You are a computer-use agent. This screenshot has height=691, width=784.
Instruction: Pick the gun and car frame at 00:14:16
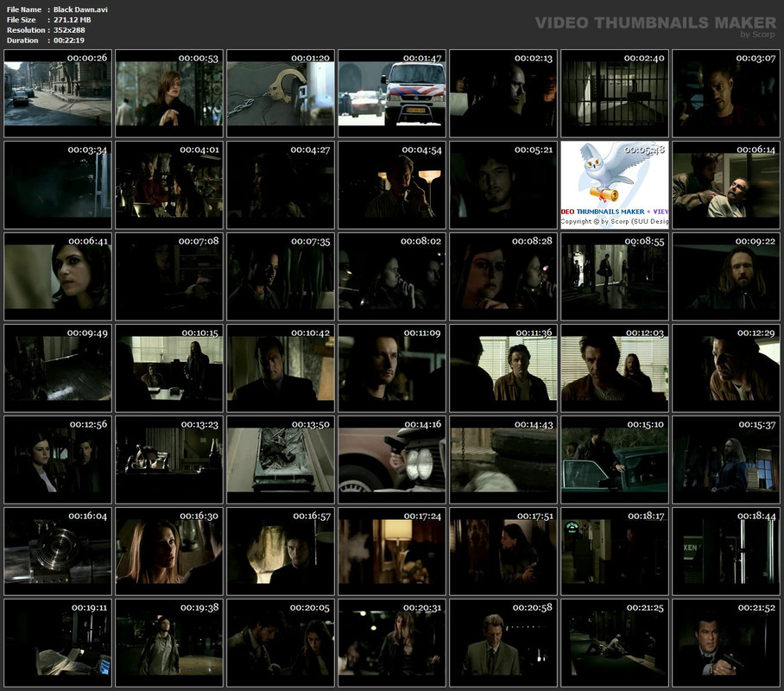click(392, 460)
